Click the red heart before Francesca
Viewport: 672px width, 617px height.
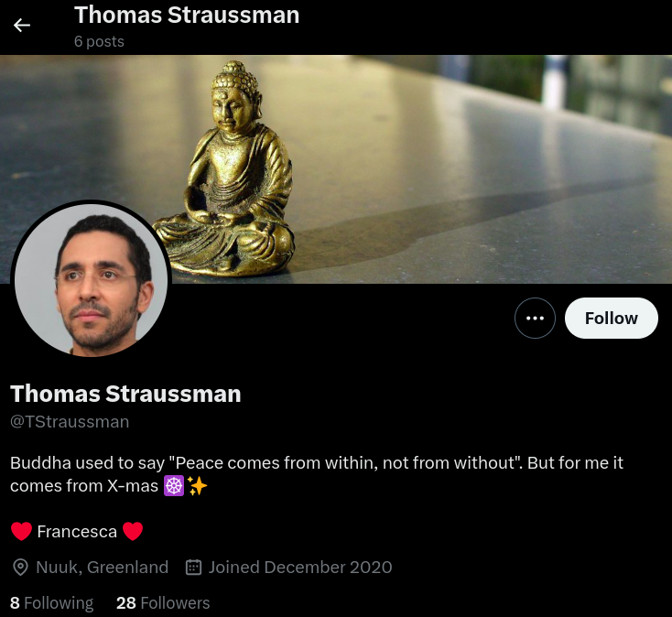point(21,531)
